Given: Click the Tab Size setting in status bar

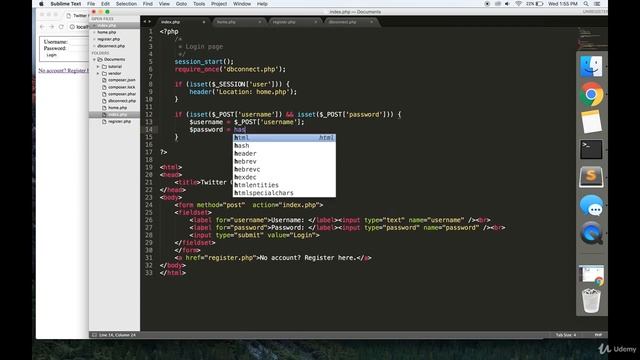Looking at the screenshot, I should (x=566, y=335).
